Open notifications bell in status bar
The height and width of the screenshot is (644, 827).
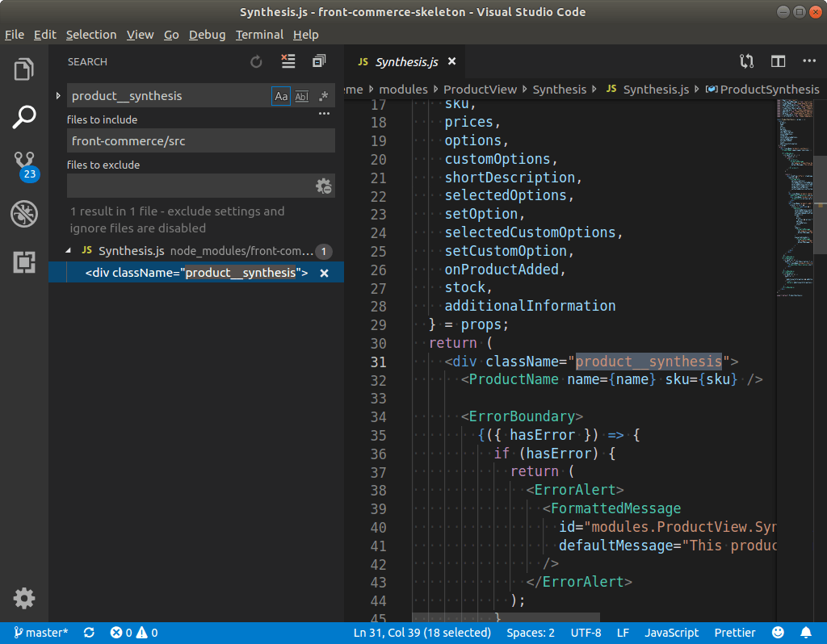pos(806,633)
